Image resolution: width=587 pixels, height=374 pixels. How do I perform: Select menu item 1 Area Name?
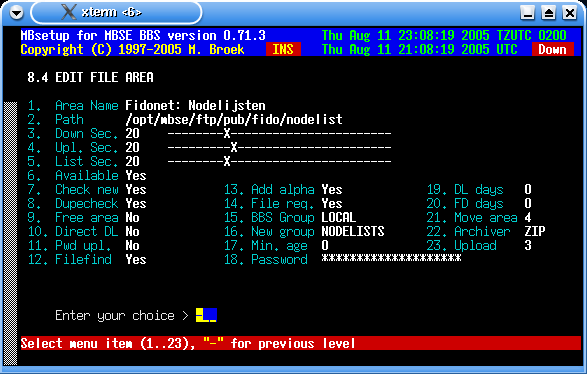[x=73, y=106]
